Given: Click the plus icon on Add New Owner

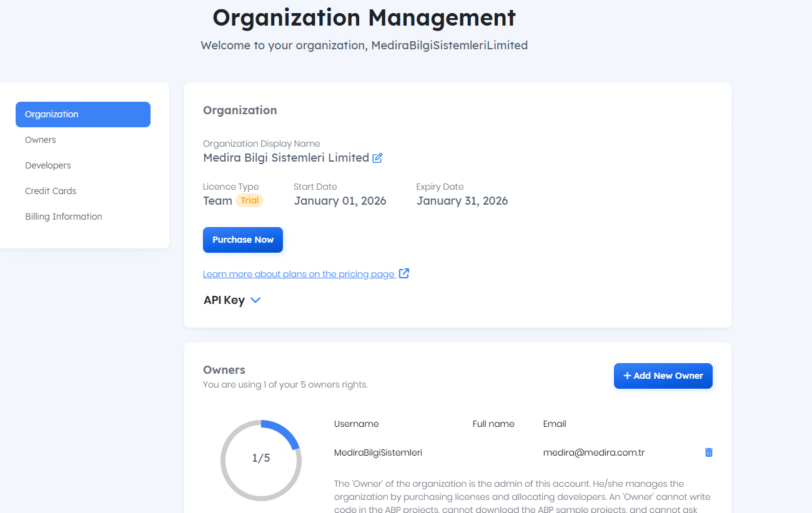Looking at the screenshot, I should pyautogui.click(x=627, y=376).
